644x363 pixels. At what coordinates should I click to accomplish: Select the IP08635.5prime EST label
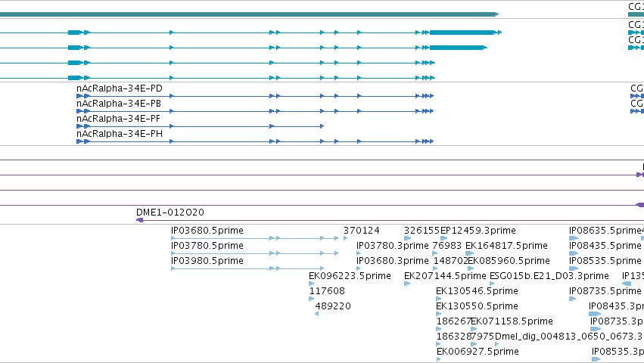[605, 231]
